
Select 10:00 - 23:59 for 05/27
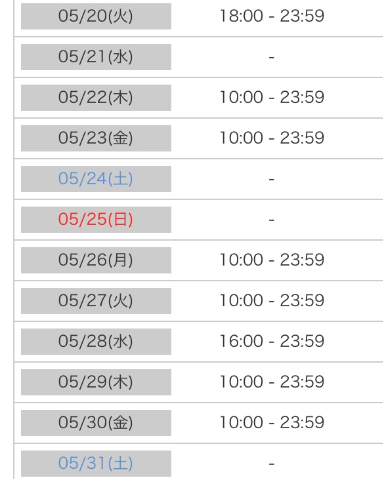[272, 301]
